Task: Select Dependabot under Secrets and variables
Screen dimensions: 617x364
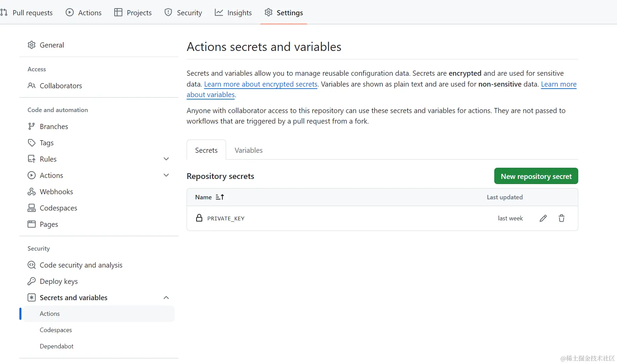Action: 56,346
